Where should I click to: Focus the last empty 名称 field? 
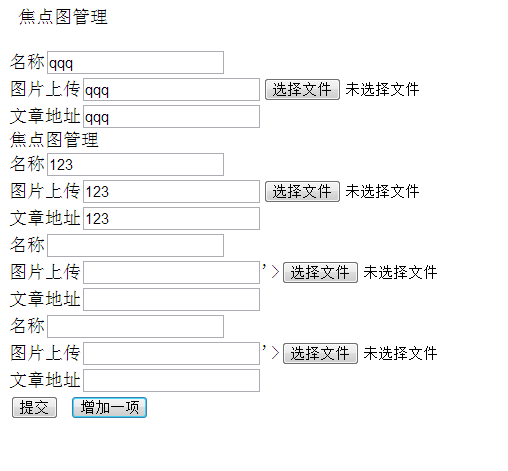click(135, 326)
